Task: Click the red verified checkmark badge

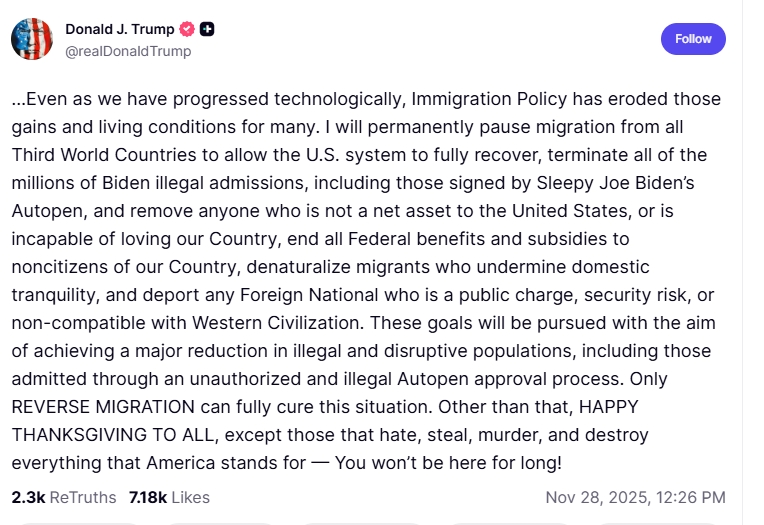Action: point(187,30)
